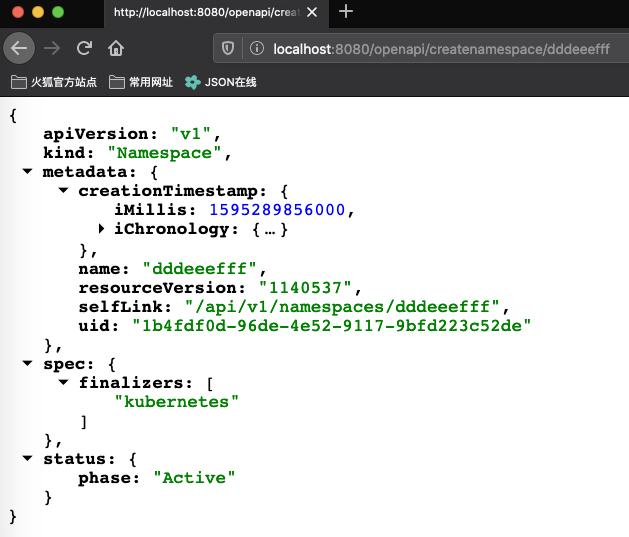The width and height of the screenshot is (629, 537).
Task: Open a new tab with plus button
Action: click(x=346, y=12)
